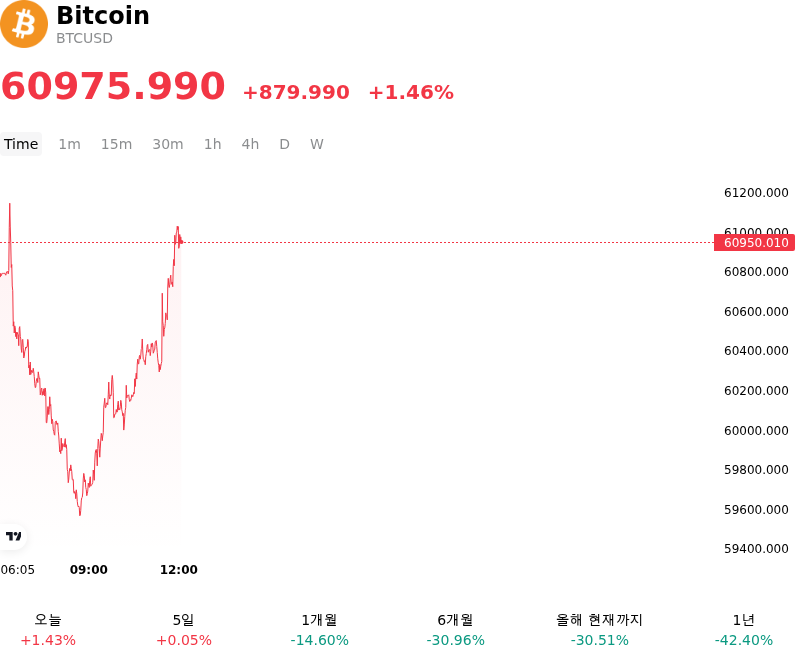Select the Time interval tab

[x=21, y=144]
